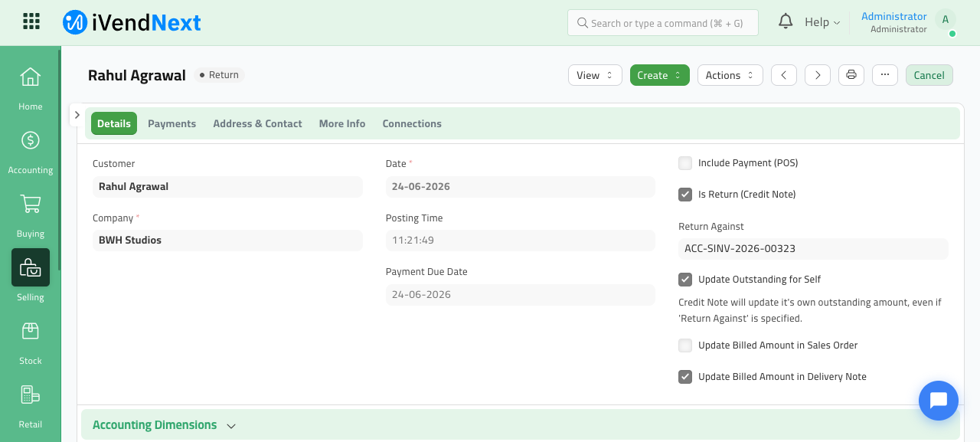Uncheck the Is Return (Credit Note) checkbox
980x442 pixels.
685,195
